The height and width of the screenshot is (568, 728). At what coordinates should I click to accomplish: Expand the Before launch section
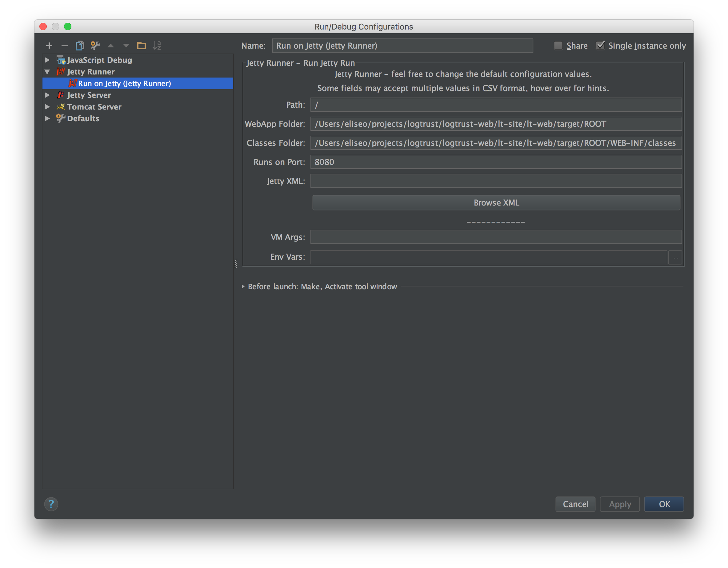point(243,286)
